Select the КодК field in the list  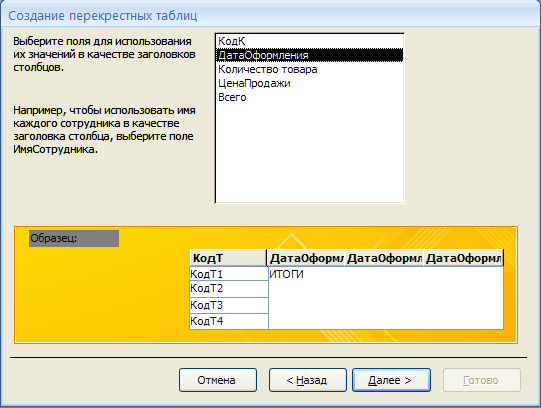click(309, 41)
